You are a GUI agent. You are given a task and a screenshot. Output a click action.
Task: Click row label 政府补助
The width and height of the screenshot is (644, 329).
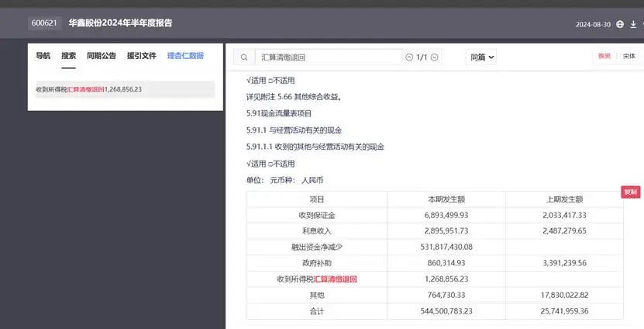(317, 263)
